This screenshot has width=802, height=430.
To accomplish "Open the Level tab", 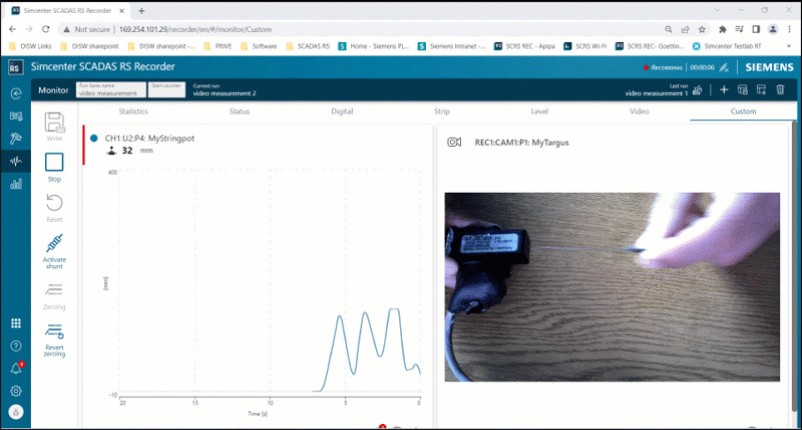I will [x=539, y=111].
